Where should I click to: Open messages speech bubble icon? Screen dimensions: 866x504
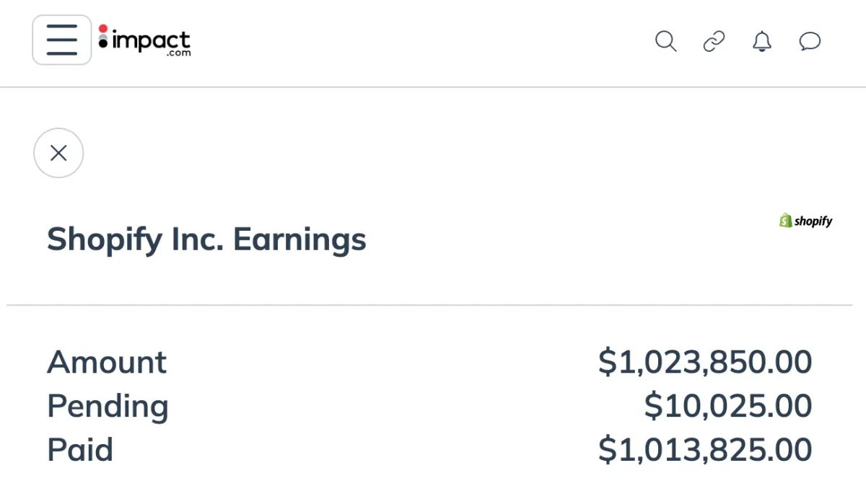coord(810,42)
